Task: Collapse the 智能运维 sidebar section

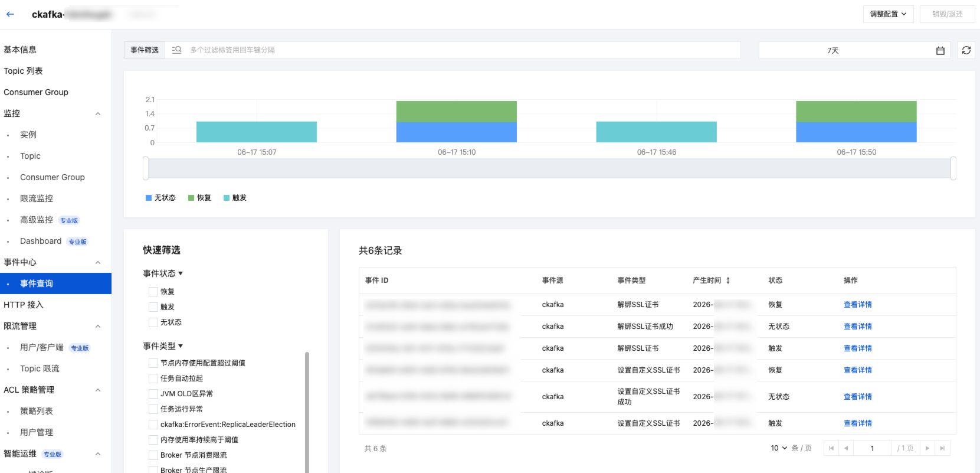Action: 98,454
